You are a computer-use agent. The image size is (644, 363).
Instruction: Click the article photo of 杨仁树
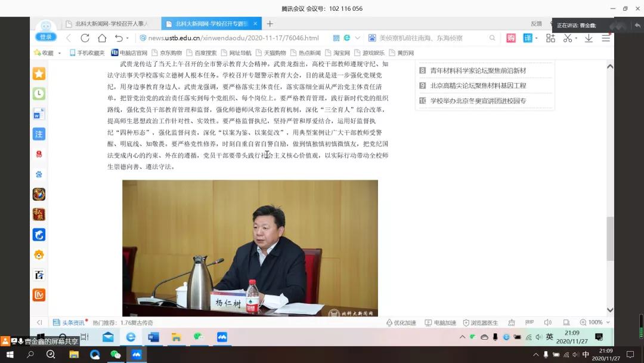pyautogui.click(x=250, y=248)
